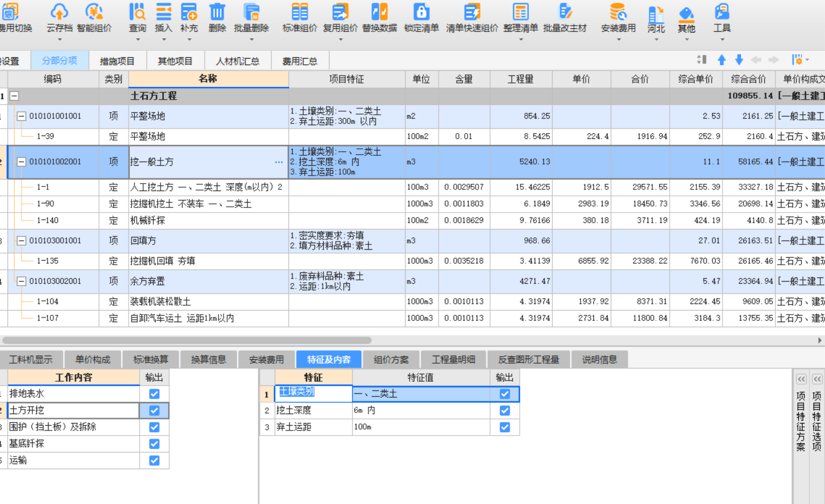Open 组价方案 bottom tab

[x=391, y=360]
